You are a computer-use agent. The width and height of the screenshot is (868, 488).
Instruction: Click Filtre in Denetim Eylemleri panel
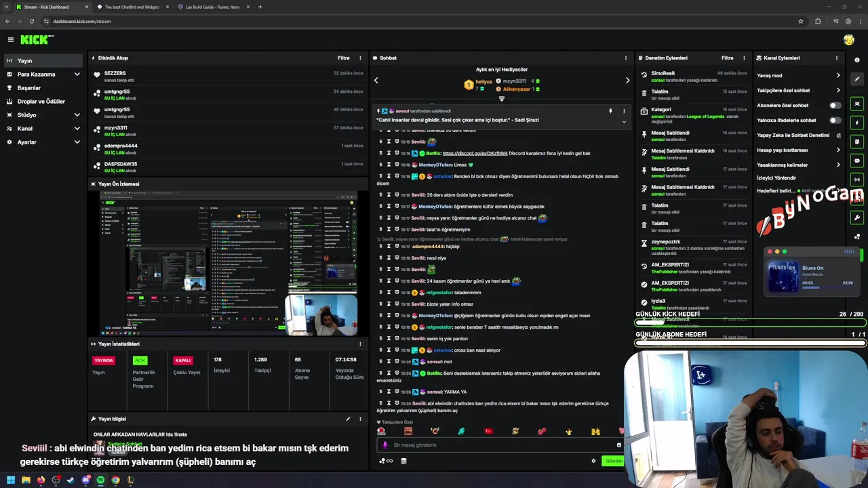click(x=727, y=58)
